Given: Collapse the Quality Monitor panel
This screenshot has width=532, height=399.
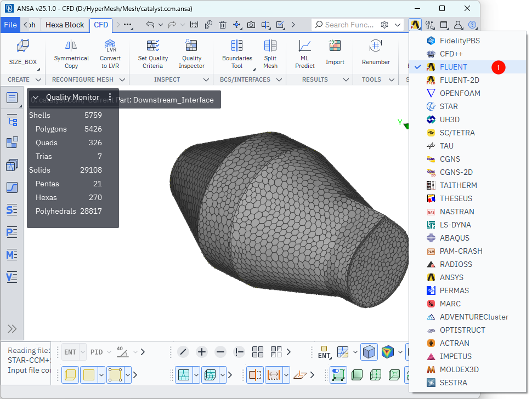Looking at the screenshot, I should 36,98.
